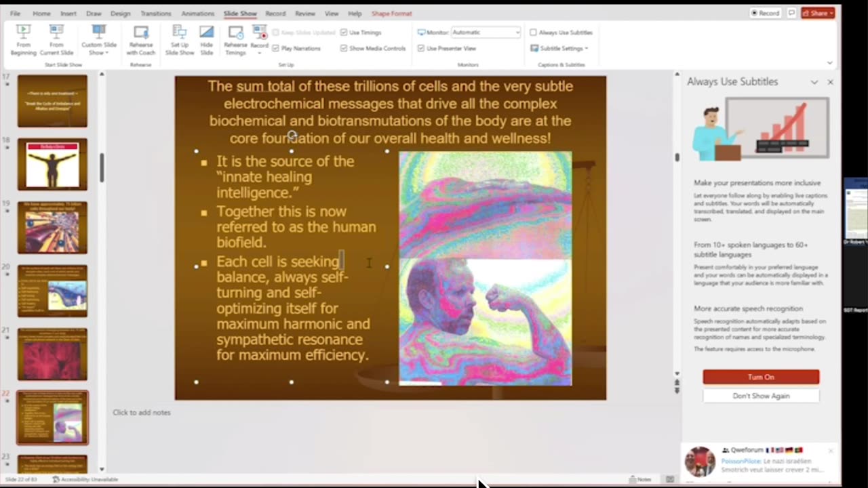Click the editor vertical scrollbar thumb

click(x=677, y=157)
